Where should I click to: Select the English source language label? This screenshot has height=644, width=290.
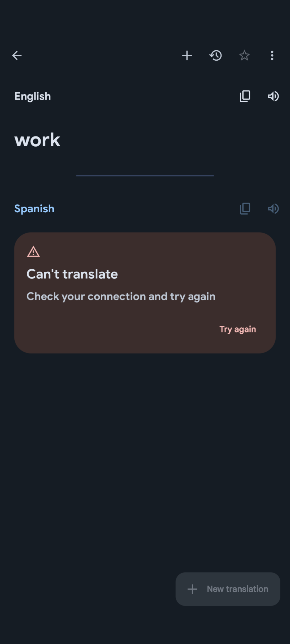point(33,96)
